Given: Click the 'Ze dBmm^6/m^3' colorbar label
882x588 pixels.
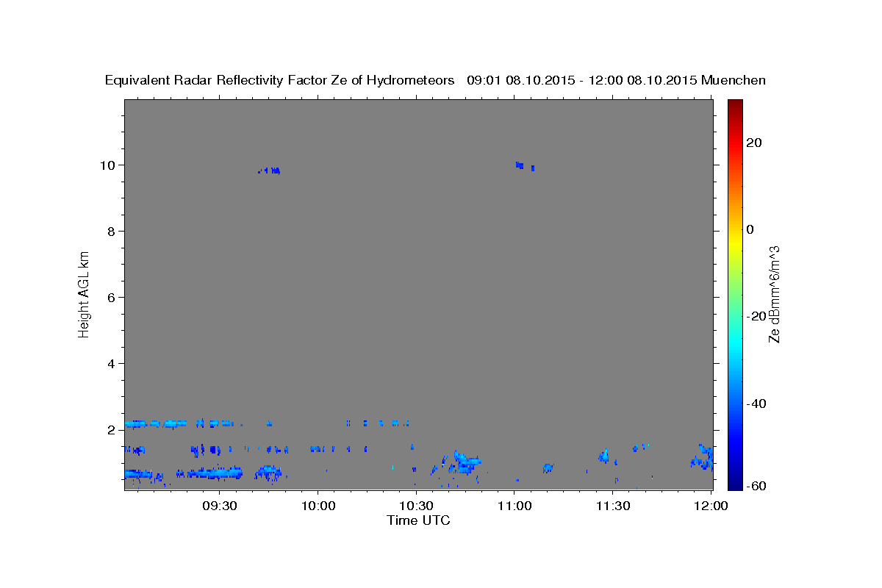Looking at the screenshot, I should (774, 294).
